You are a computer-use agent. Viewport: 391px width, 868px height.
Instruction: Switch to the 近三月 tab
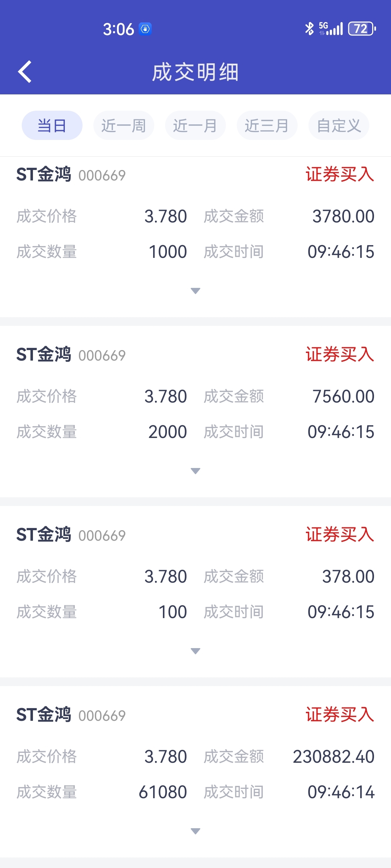(x=267, y=125)
